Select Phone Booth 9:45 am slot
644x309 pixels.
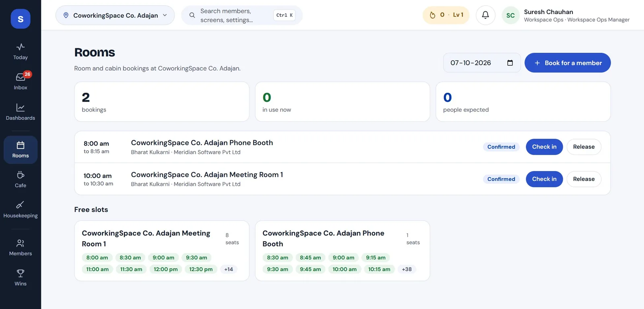[310, 270]
